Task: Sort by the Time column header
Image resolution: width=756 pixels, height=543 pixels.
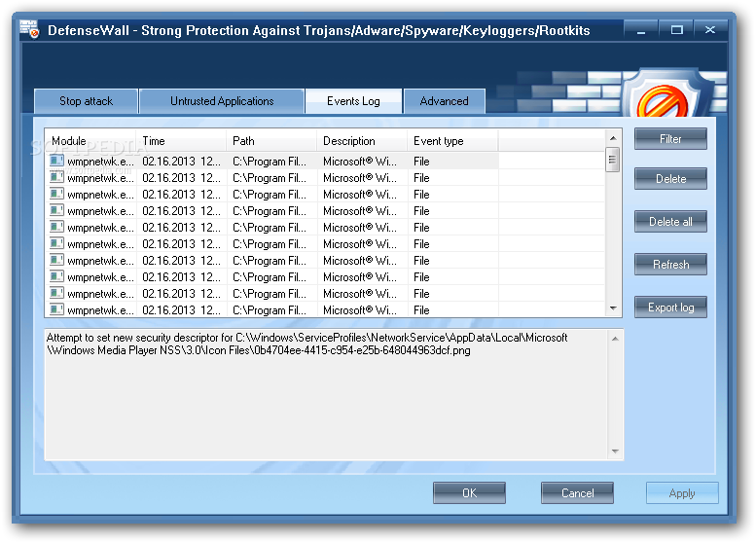Action: (181, 141)
